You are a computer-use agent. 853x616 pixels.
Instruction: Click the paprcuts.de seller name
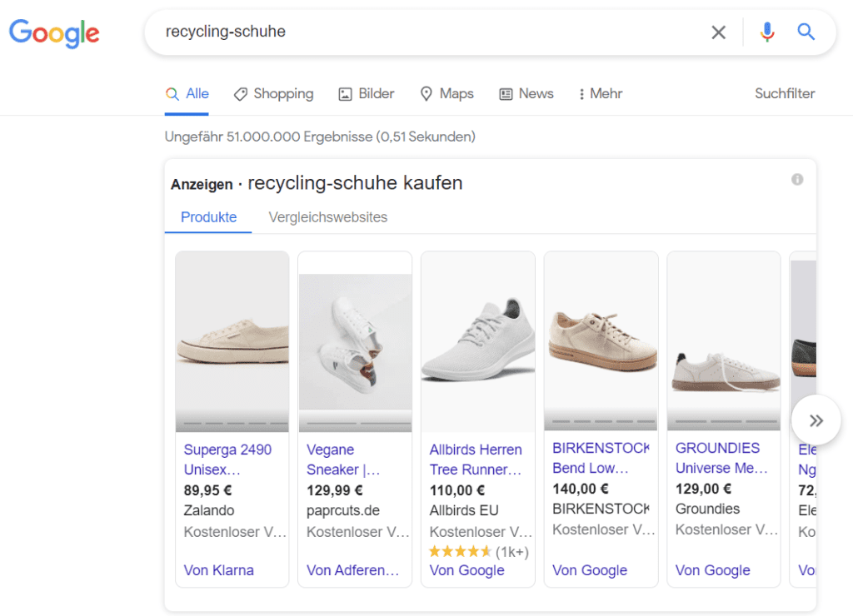[x=342, y=510]
